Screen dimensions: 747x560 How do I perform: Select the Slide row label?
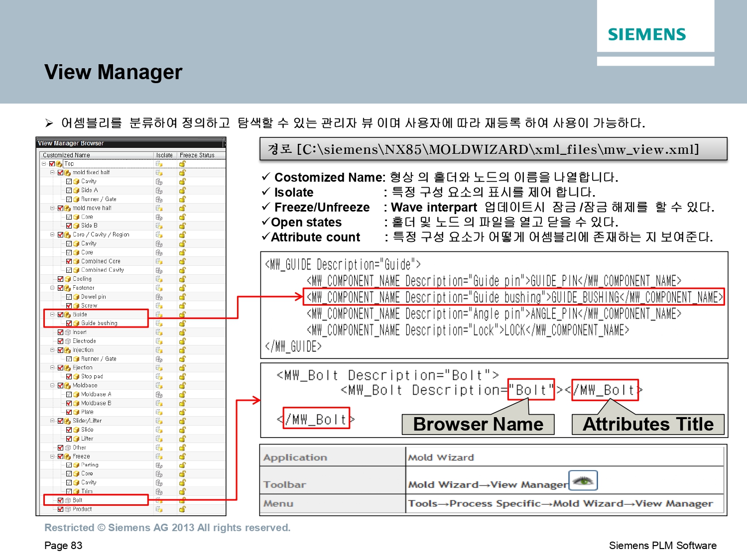click(87, 430)
